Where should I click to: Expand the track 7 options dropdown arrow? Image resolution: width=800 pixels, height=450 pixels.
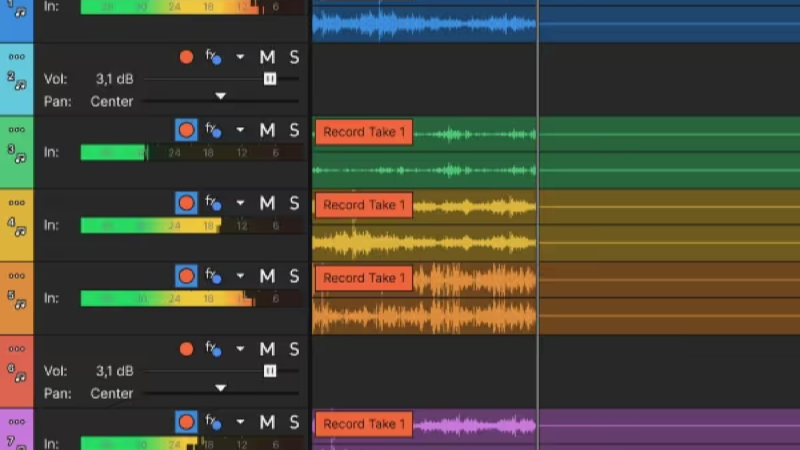pos(240,422)
